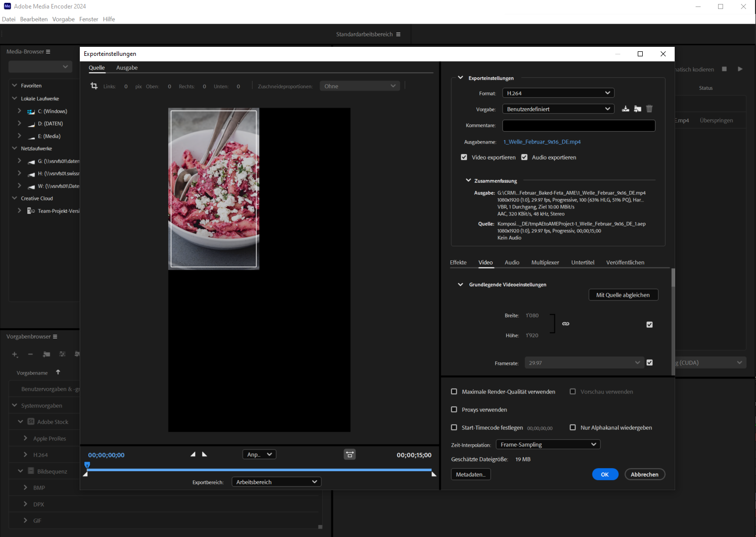
Task: Check Start-Timecode festlegen
Action: [x=454, y=427]
